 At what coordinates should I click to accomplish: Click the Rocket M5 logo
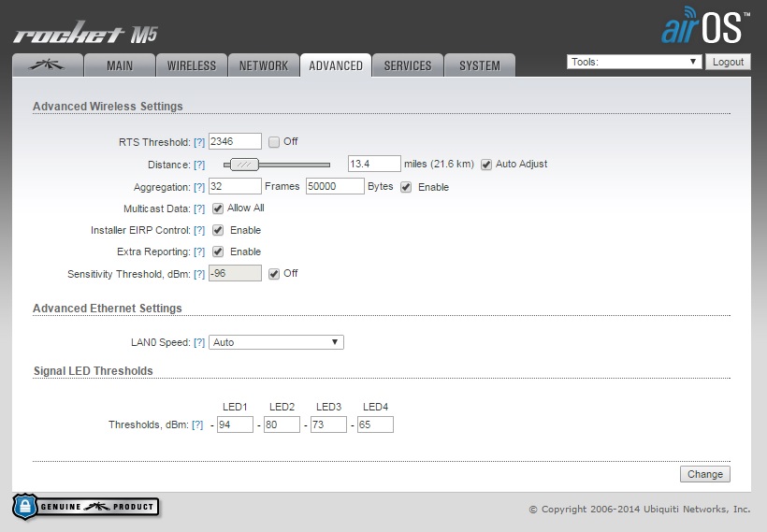(85, 34)
